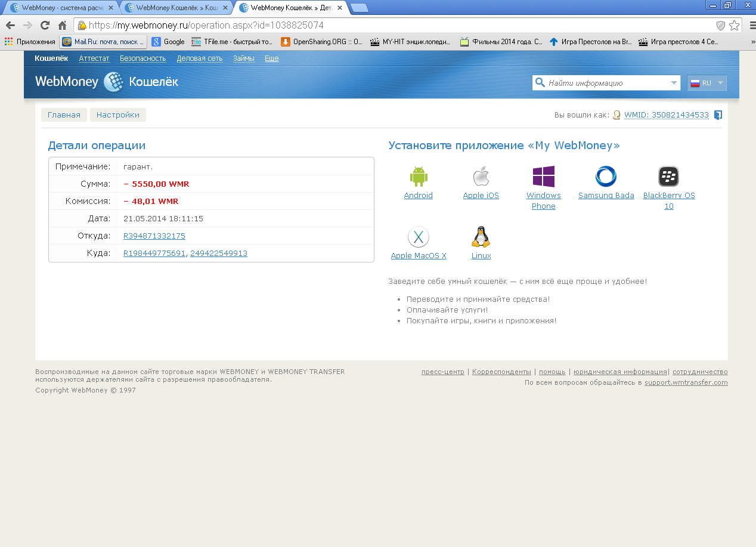This screenshot has width=756, height=547.
Task: Select the date 21.05.2014 18:11:15
Action: point(163,219)
